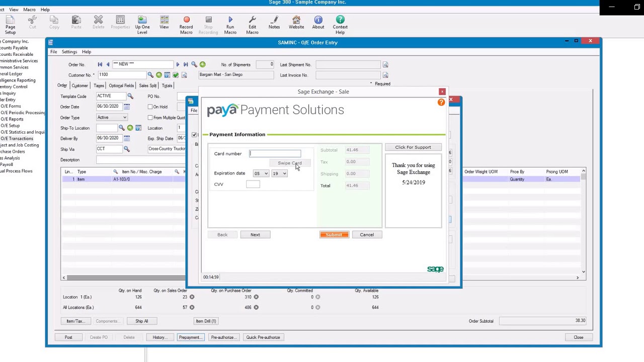Go to last Order No. record

tap(186, 64)
